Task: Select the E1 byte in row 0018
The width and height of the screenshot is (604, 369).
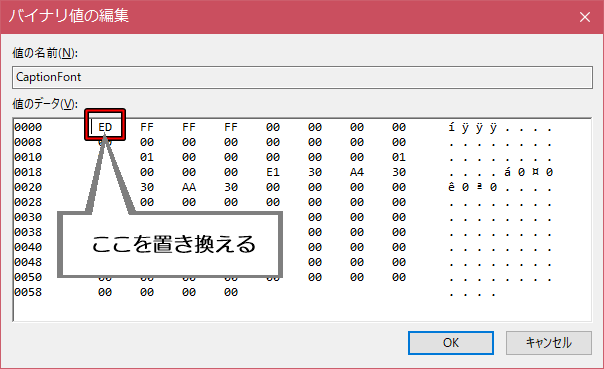Action: tap(273, 172)
